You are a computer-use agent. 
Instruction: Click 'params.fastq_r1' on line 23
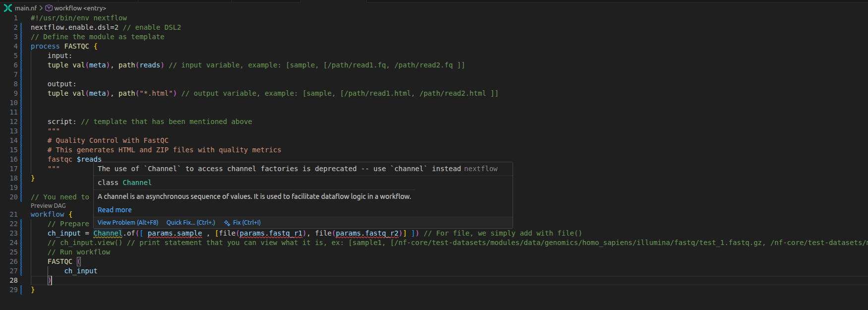[x=271, y=233]
